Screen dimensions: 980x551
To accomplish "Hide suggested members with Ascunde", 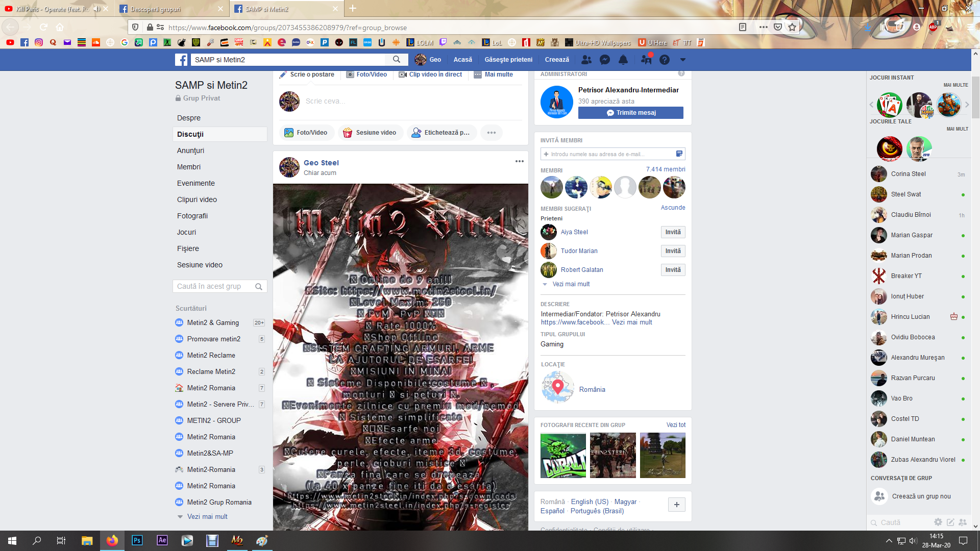I will point(673,208).
